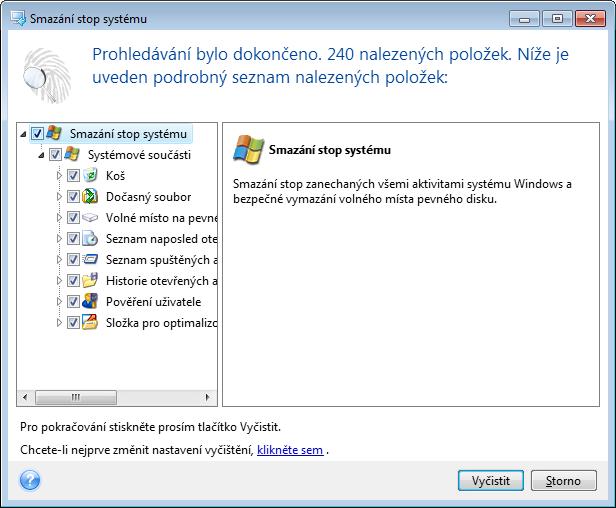Click the Složka pro optimalizaci icon

coord(90,322)
